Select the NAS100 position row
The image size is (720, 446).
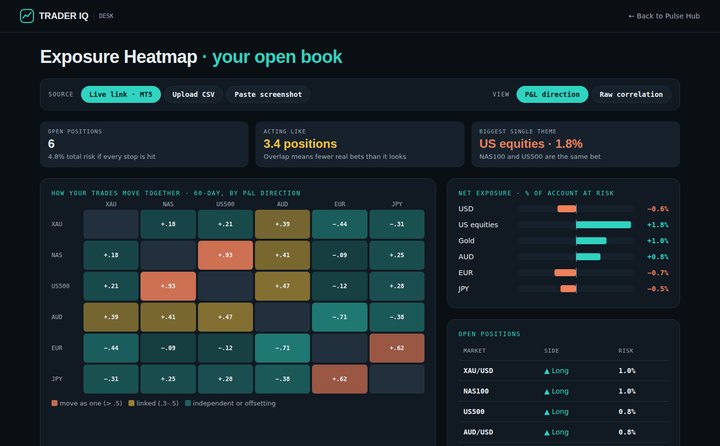click(563, 391)
